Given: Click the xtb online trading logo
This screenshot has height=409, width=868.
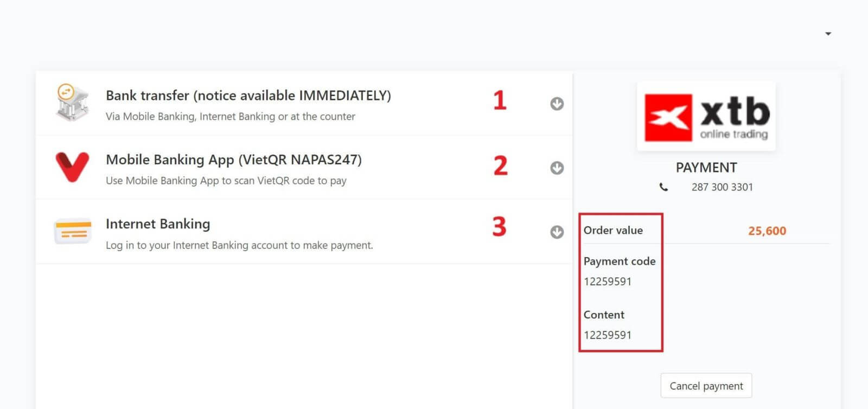Looking at the screenshot, I should 706,116.
